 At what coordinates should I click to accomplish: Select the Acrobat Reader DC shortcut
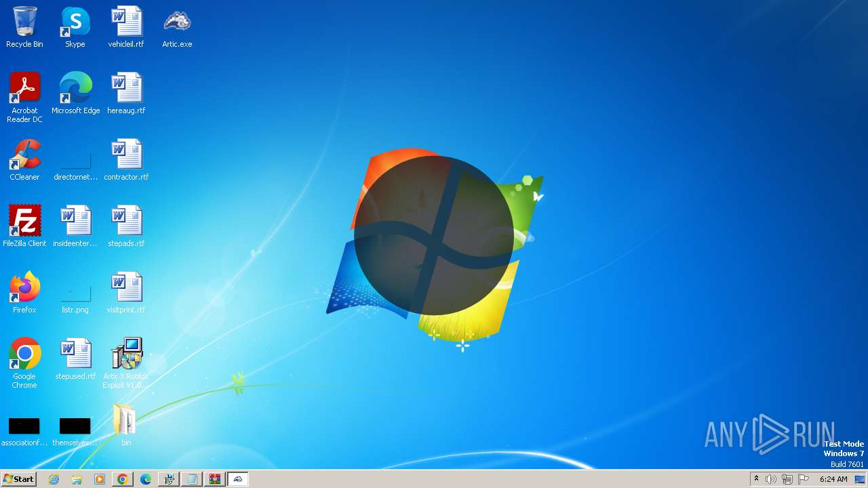24,98
